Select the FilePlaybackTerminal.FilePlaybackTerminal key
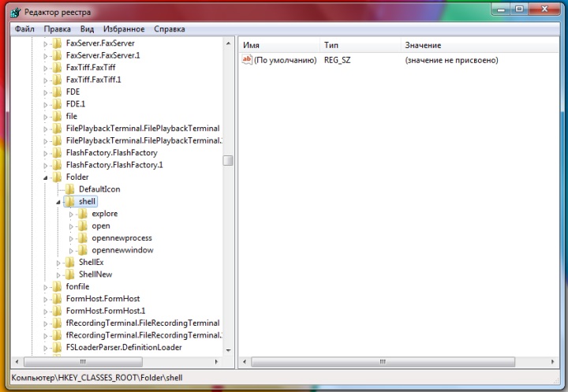 (143, 129)
